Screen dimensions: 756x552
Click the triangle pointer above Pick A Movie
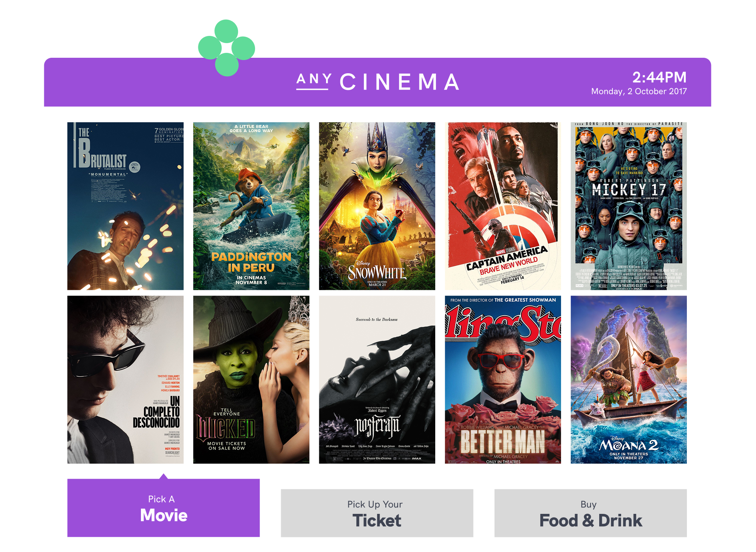point(164,476)
